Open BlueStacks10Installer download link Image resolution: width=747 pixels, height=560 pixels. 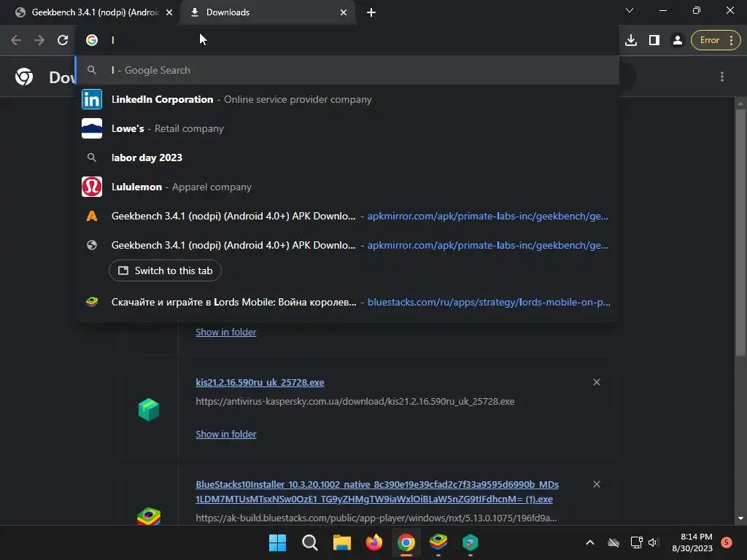(377, 492)
